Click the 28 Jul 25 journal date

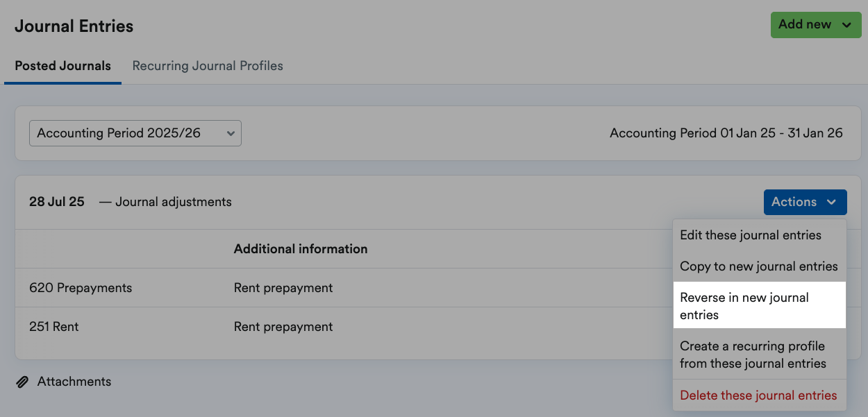click(x=57, y=202)
